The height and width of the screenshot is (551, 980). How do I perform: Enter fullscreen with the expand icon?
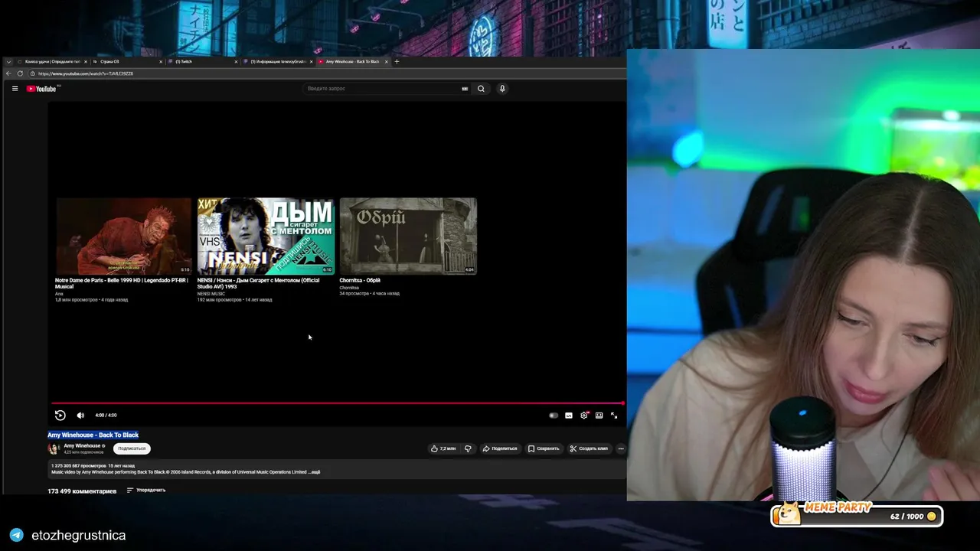tap(614, 416)
